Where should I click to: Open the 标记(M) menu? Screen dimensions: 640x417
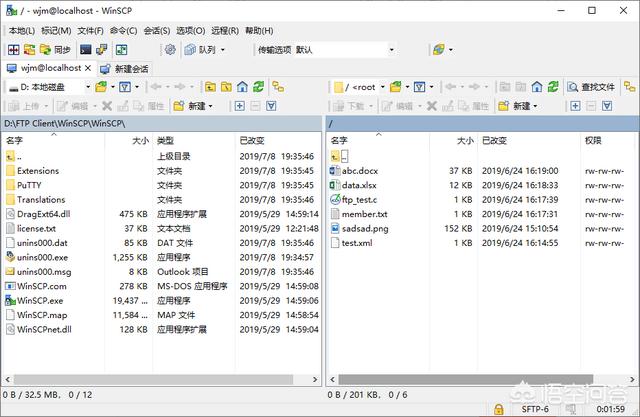(x=56, y=31)
